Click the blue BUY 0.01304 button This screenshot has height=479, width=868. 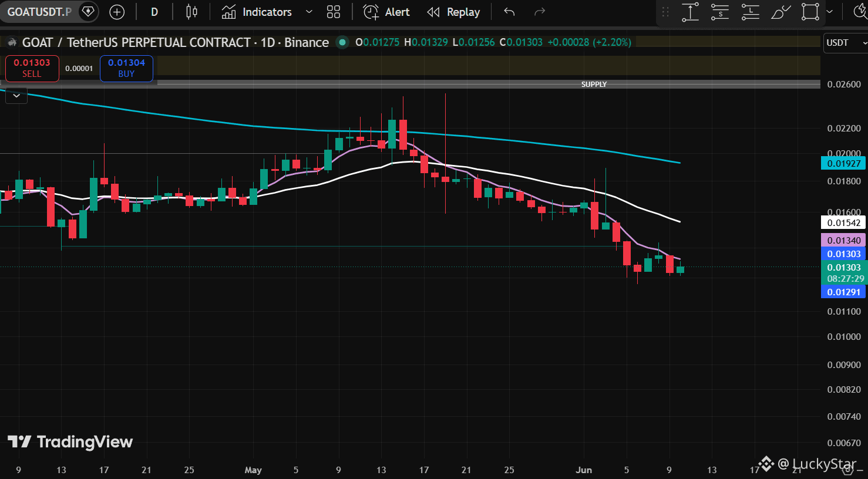(x=126, y=68)
